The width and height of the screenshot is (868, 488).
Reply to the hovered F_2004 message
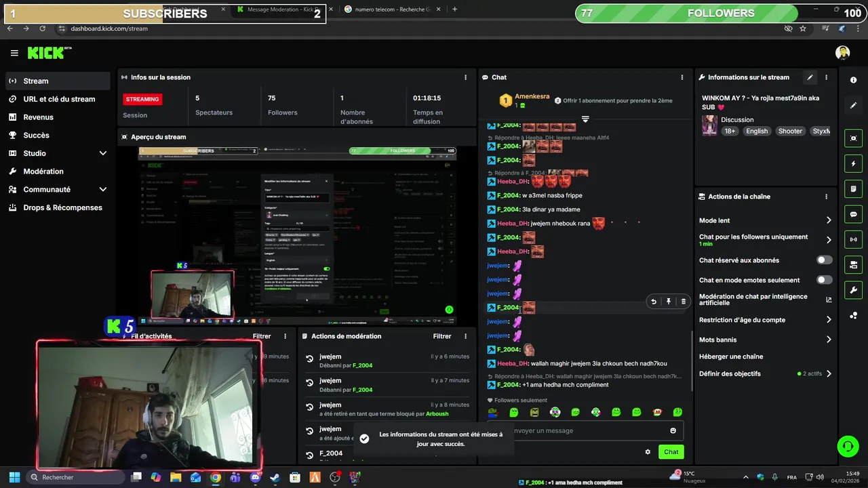(654, 302)
